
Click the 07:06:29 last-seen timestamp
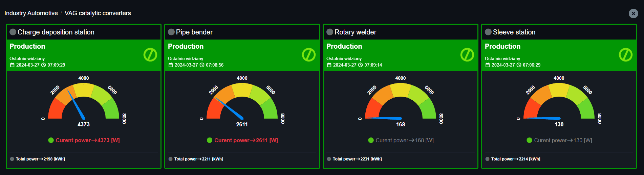[x=532, y=65]
